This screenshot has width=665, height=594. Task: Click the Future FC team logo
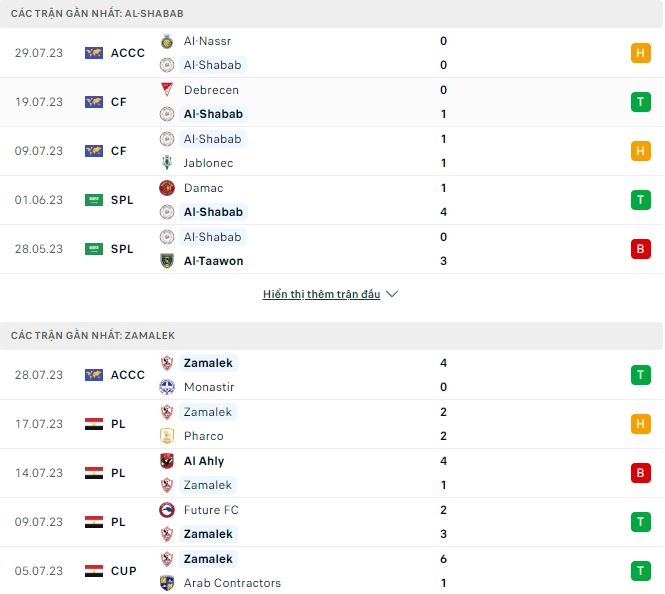pyautogui.click(x=167, y=510)
